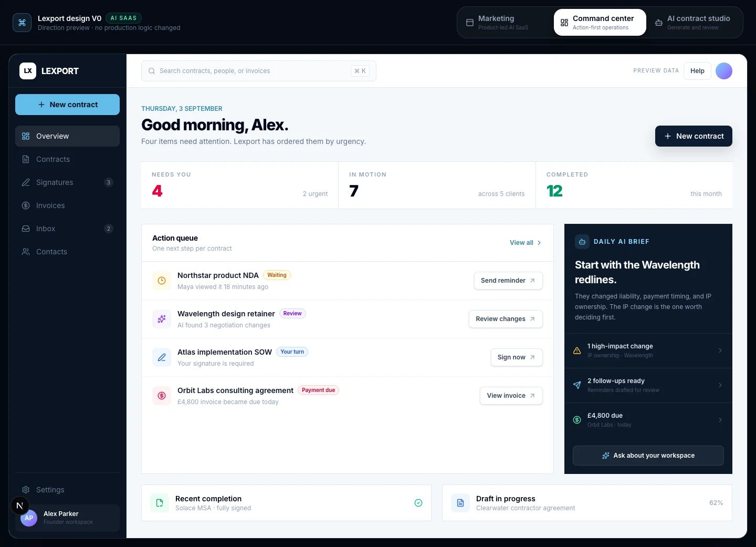
Task: Click the dollar coin icon beside £4,800 due
Action: click(577, 420)
